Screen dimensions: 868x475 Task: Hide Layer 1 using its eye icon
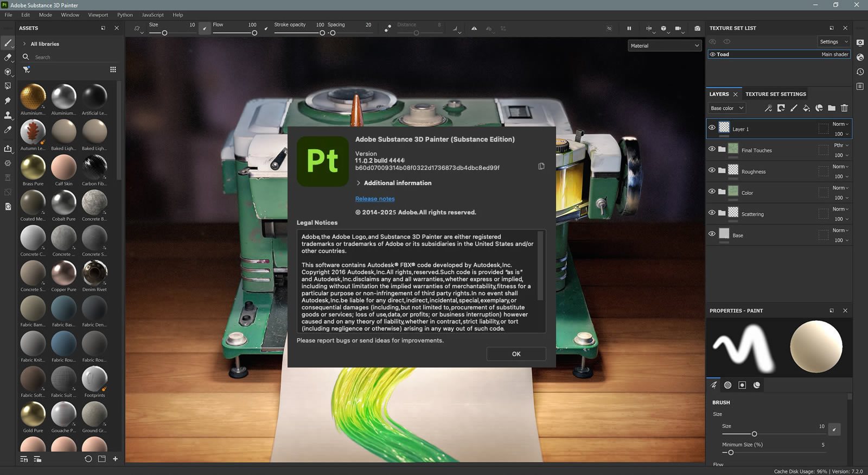tap(712, 128)
